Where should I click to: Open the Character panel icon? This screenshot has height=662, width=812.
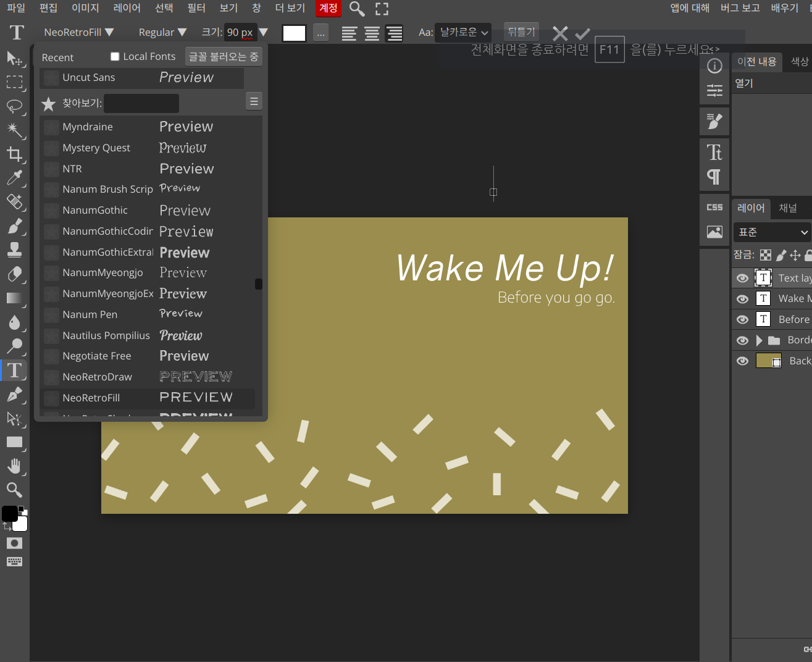point(714,152)
